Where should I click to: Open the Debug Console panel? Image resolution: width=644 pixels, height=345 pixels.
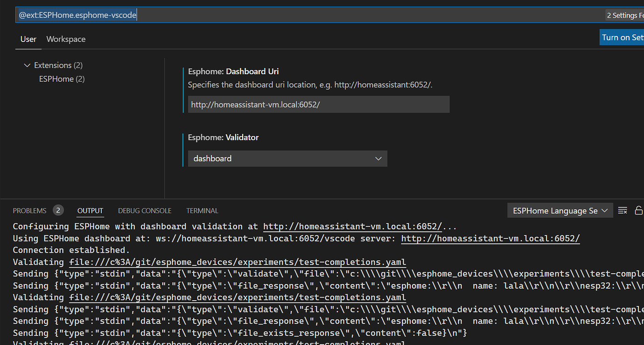(144, 210)
